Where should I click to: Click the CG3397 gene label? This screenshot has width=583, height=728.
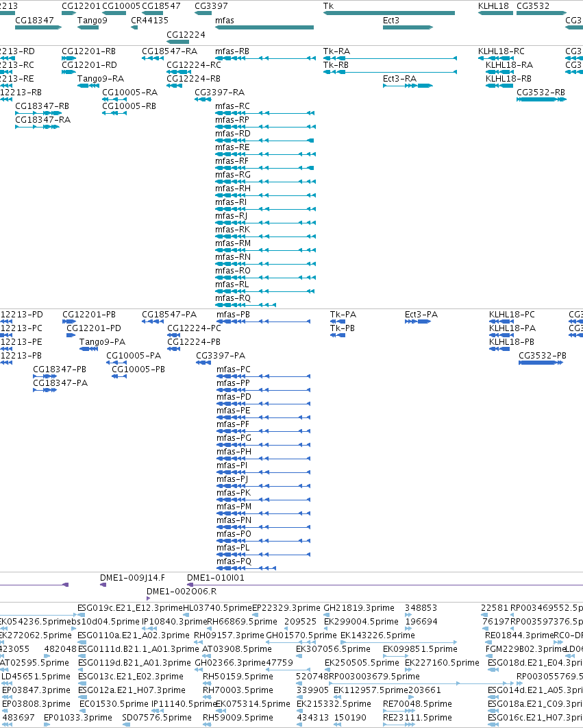(x=211, y=6)
